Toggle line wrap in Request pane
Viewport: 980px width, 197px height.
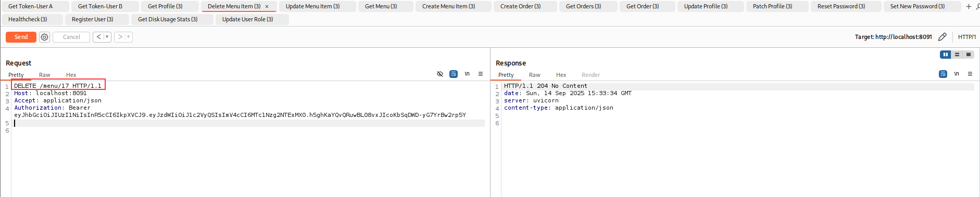[454, 74]
